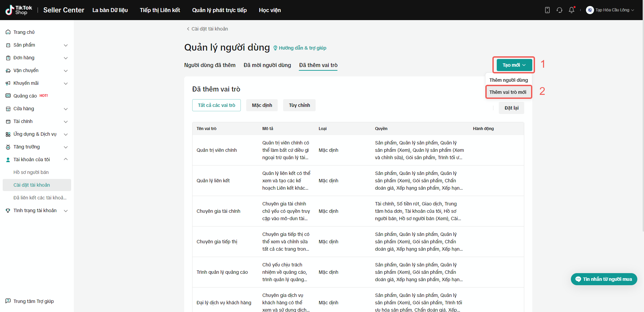Click the notification bell icon
644x312 pixels.
point(572,10)
